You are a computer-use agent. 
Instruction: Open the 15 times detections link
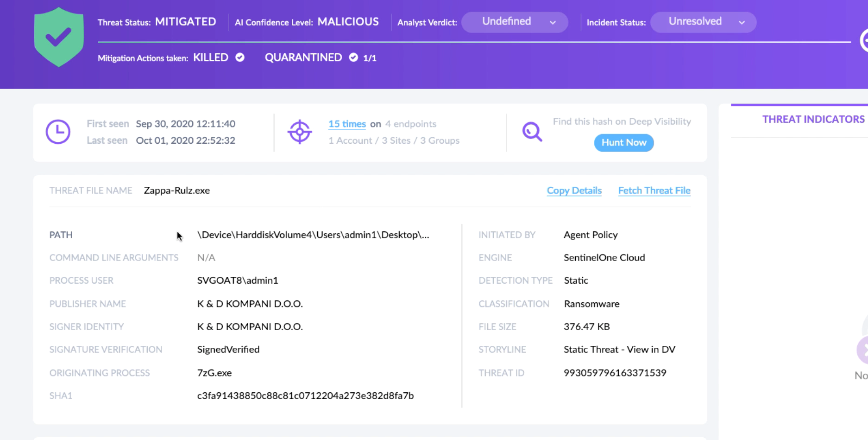click(346, 124)
